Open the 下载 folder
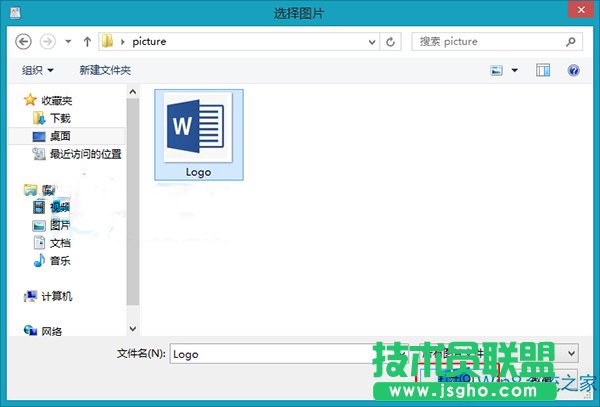600x407 pixels. click(x=60, y=118)
